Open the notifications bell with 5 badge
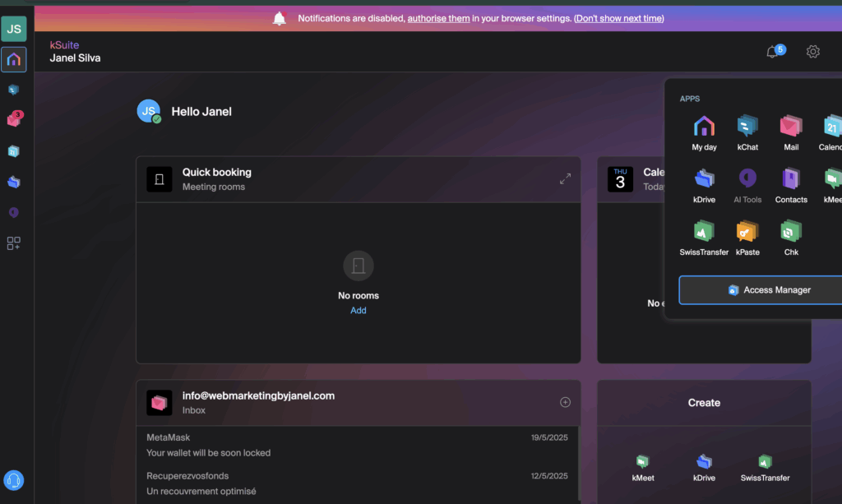The image size is (842, 504). (775, 51)
